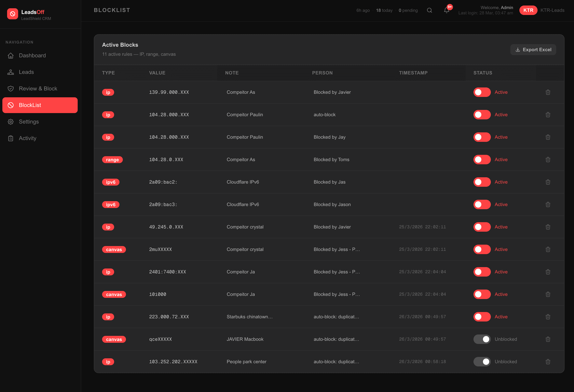Open the notification bell with 9+ badge
The height and width of the screenshot is (392, 574).
click(x=446, y=10)
